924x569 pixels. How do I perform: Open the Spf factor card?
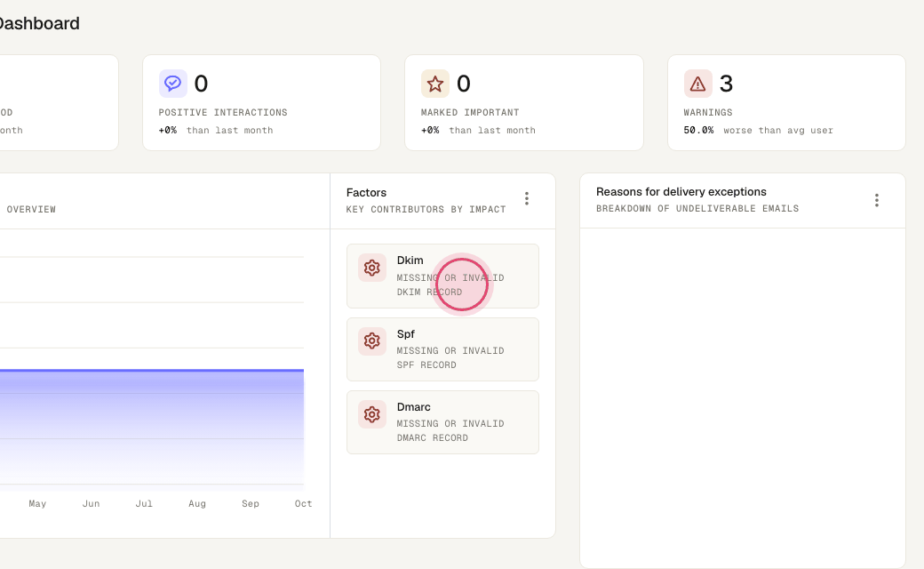coord(442,349)
